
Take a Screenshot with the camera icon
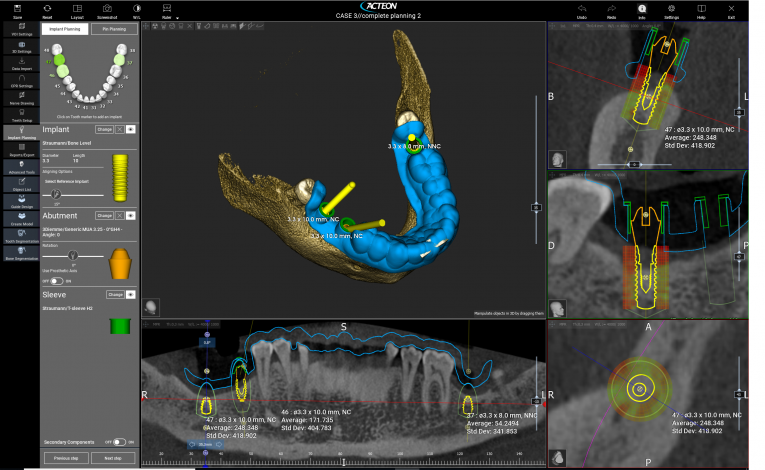point(106,10)
